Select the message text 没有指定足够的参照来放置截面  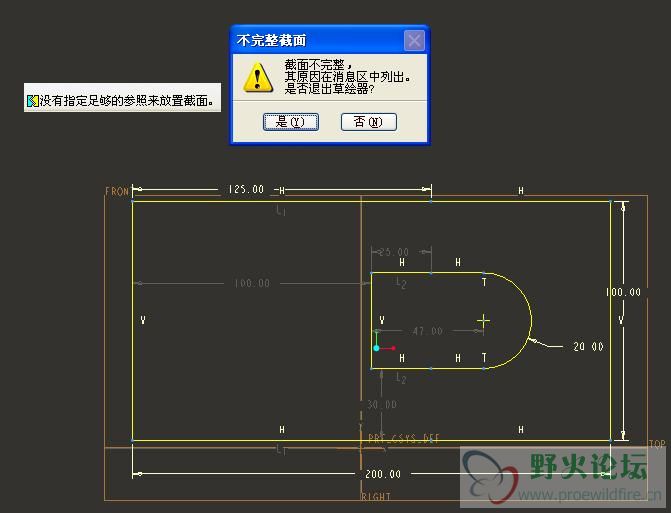pos(126,101)
